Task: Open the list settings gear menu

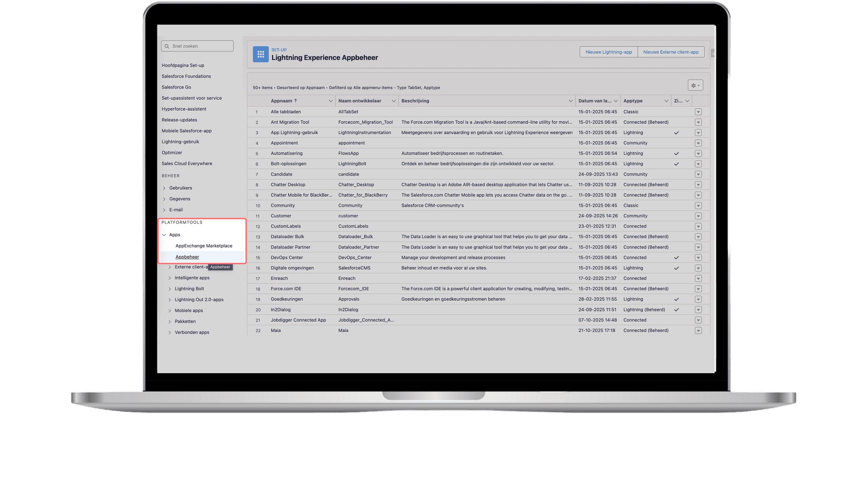Action: pos(695,86)
